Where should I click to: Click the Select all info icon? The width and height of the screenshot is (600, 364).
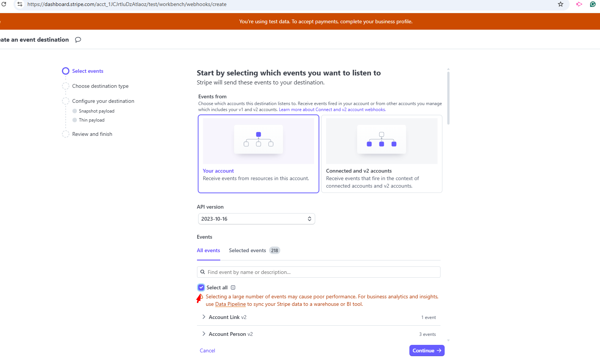click(233, 288)
